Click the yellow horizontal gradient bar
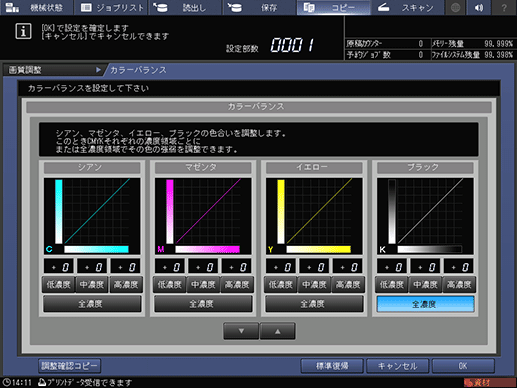The height and width of the screenshot is (388, 517). tap(318, 249)
